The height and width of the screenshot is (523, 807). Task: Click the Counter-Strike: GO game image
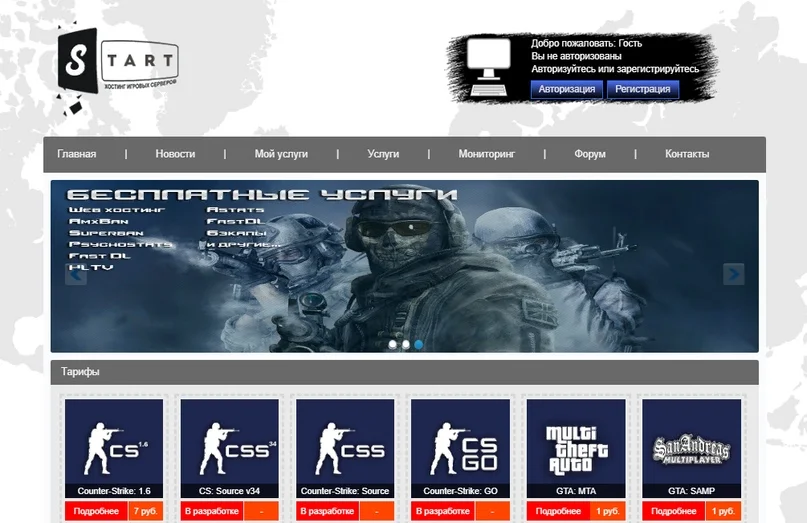pyautogui.click(x=460, y=442)
